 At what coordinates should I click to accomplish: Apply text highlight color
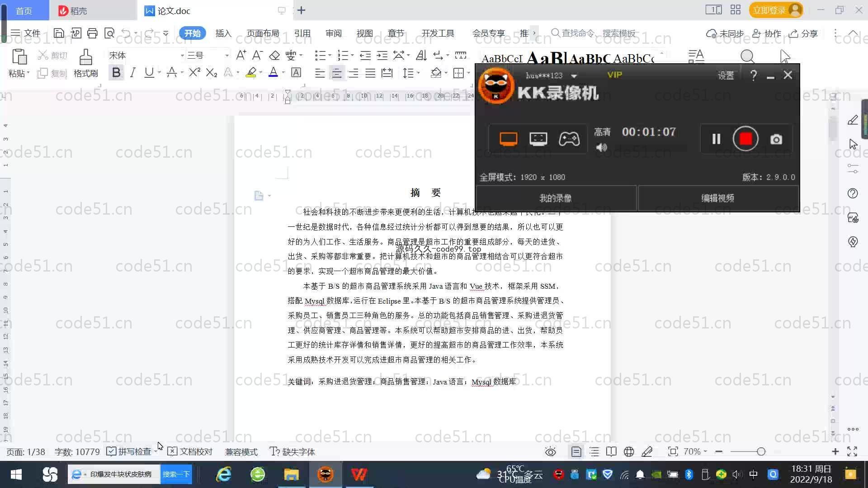(x=251, y=73)
